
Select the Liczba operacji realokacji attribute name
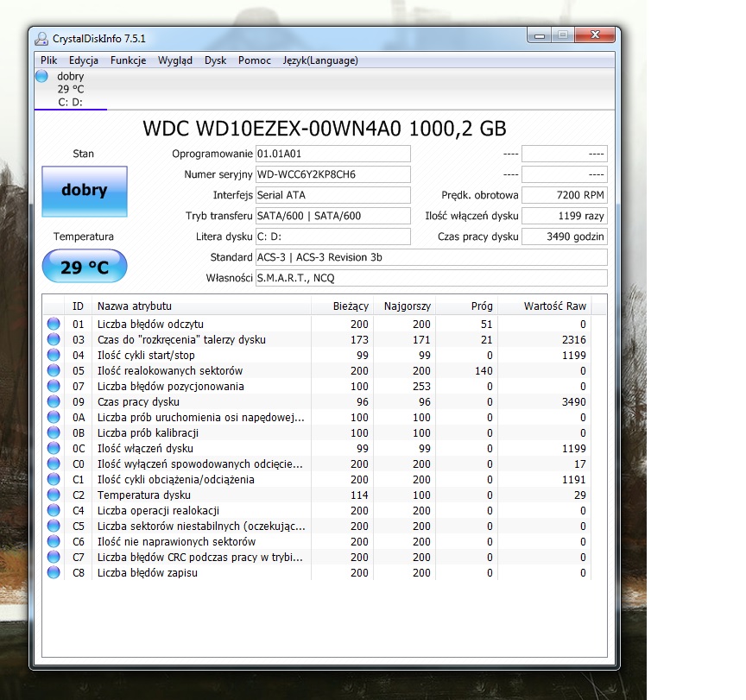click(x=158, y=511)
